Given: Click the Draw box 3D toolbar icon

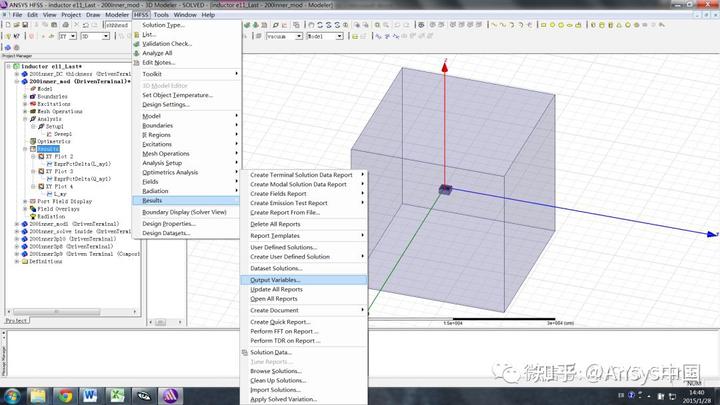Looking at the screenshot, I should pos(593,25).
